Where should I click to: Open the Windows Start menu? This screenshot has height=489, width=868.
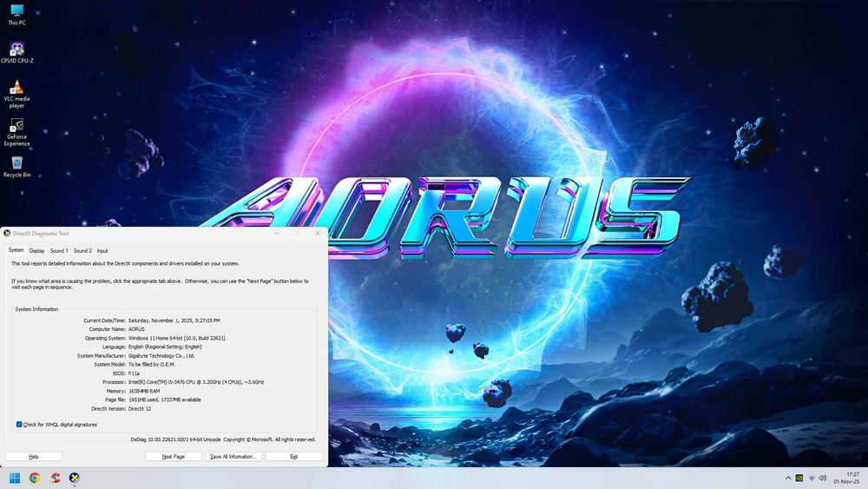point(15,478)
